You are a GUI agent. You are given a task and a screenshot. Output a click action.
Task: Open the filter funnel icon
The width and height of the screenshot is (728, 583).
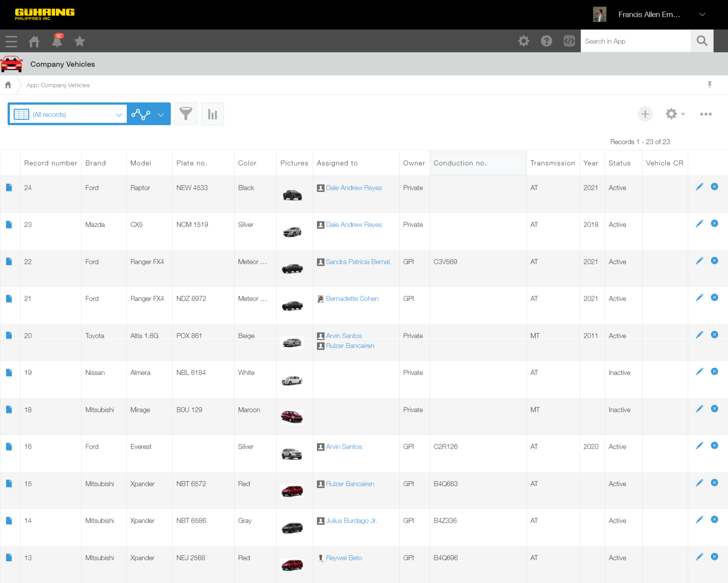click(x=186, y=114)
